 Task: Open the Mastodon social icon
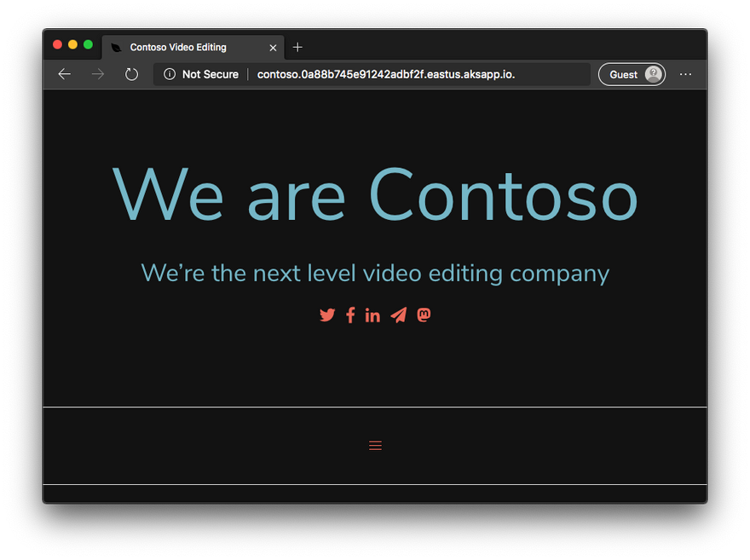click(424, 315)
